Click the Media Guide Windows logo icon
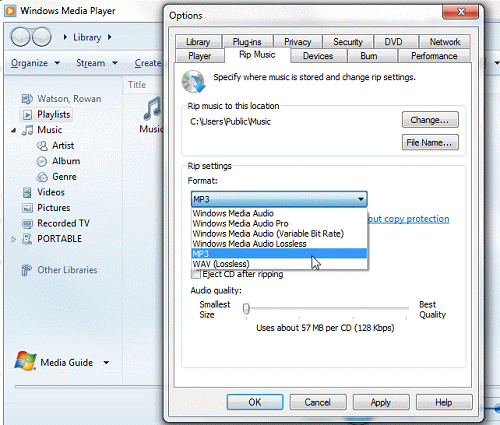This screenshot has width=500, height=425. tap(25, 361)
